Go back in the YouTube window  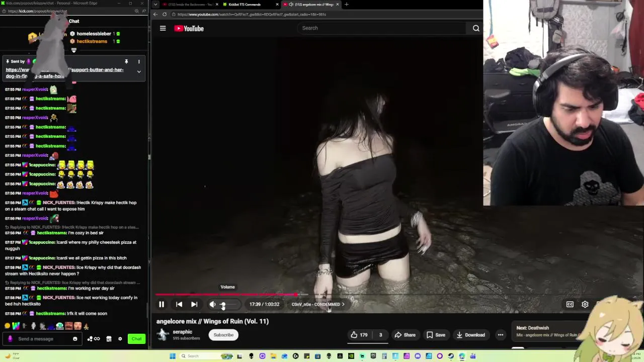point(155,14)
